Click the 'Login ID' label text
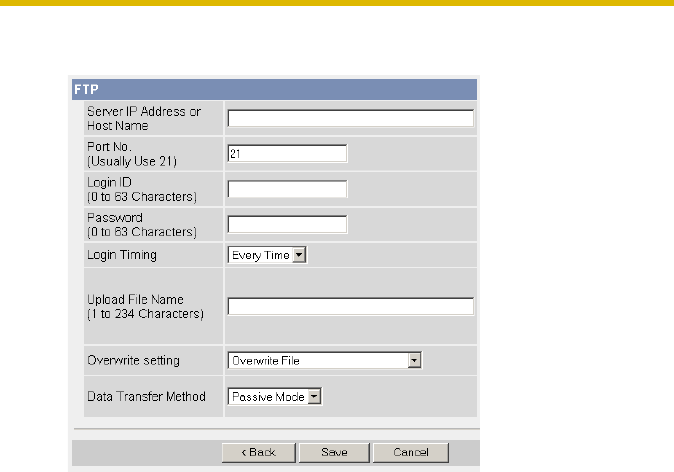Screen dimensions: 674x472 109,182
